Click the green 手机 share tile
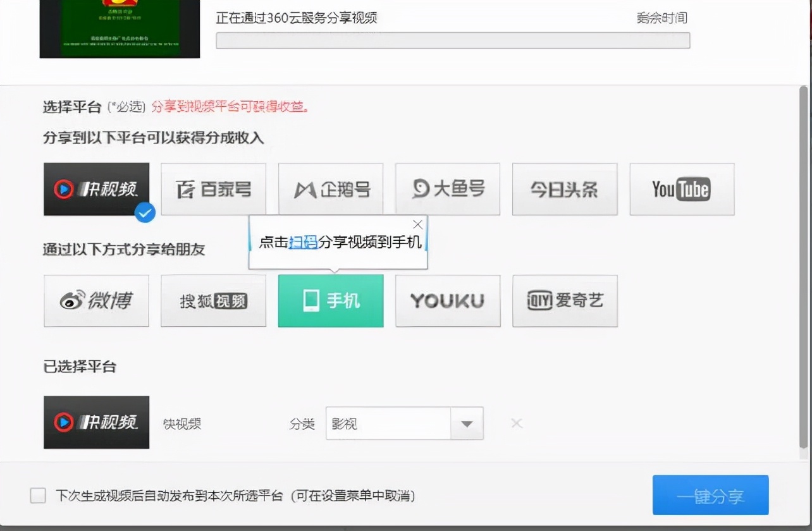 pyautogui.click(x=331, y=301)
